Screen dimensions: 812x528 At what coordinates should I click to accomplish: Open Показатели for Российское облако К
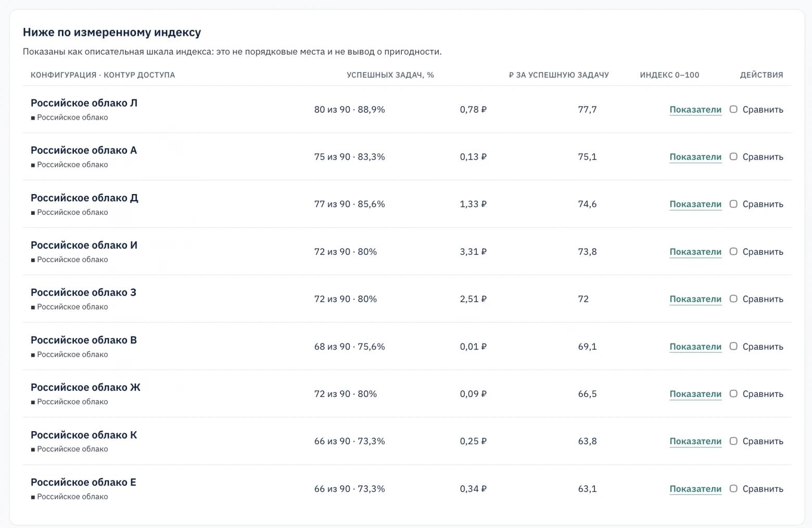tap(695, 442)
